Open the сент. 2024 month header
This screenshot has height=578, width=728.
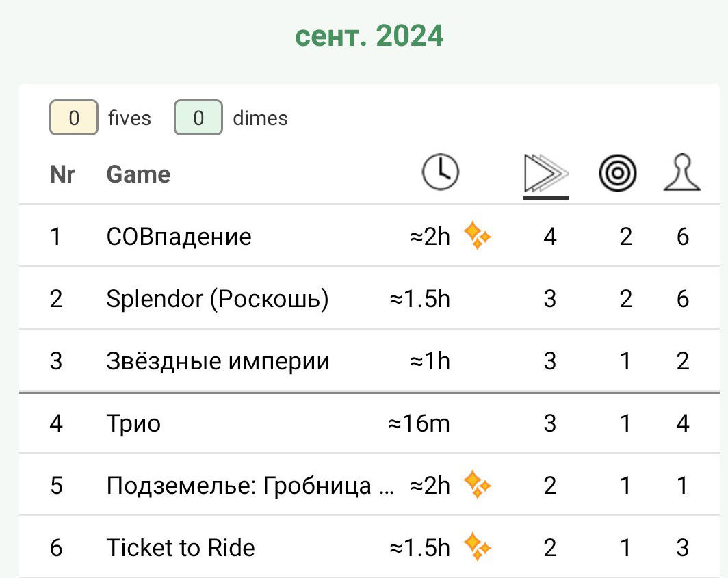tap(369, 36)
